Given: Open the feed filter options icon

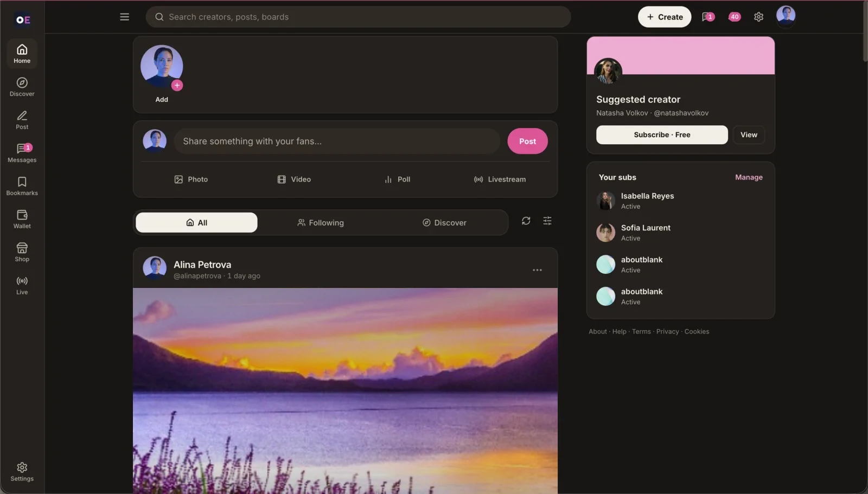Looking at the screenshot, I should tap(547, 221).
